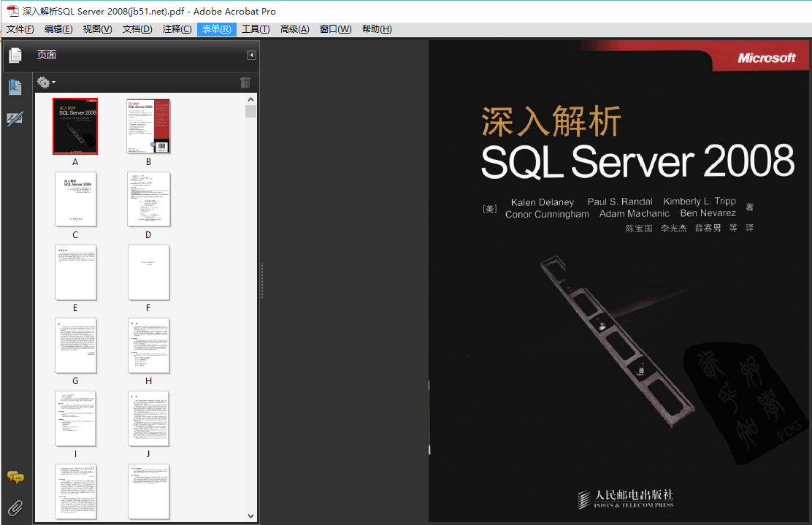Click the Adobe PDF title bar icon
This screenshot has width=812, height=525.
pos(13,11)
